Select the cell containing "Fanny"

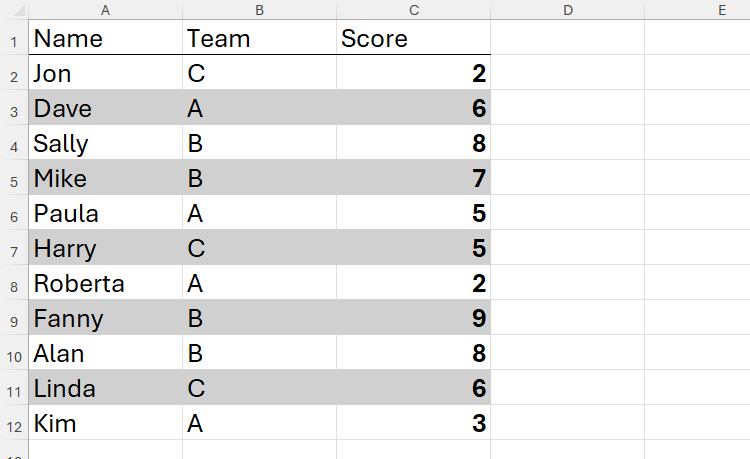coord(105,320)
